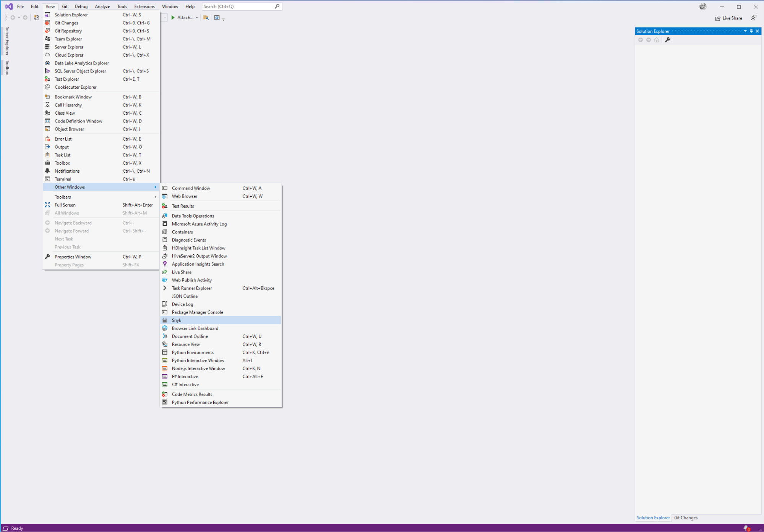Click the open folder icon in toolbar
The width and height of the screenshot is (764, 532).
[206, 18]
